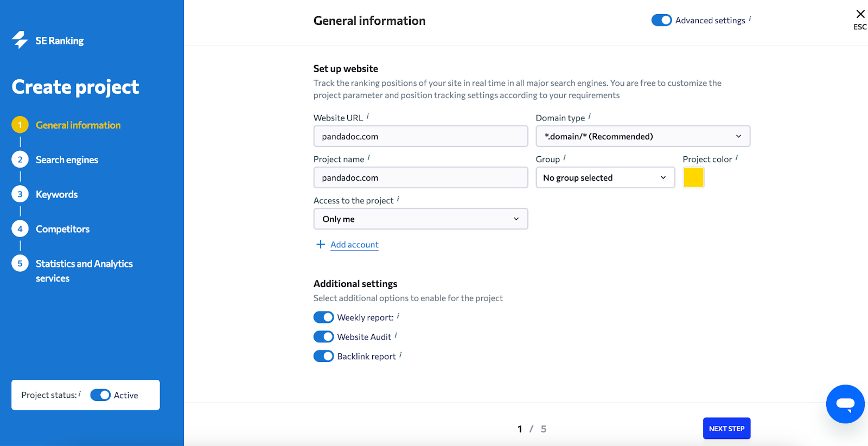The image size is (868, 446).
Task: Toggle the Project status Active switch
Action: pos(100,395)
